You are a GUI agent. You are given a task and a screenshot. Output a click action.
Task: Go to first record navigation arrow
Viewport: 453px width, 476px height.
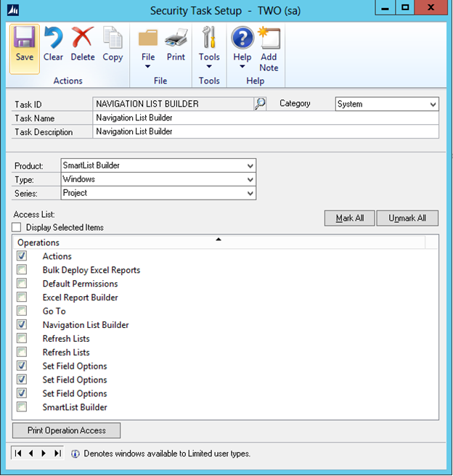tap(18, 454)
